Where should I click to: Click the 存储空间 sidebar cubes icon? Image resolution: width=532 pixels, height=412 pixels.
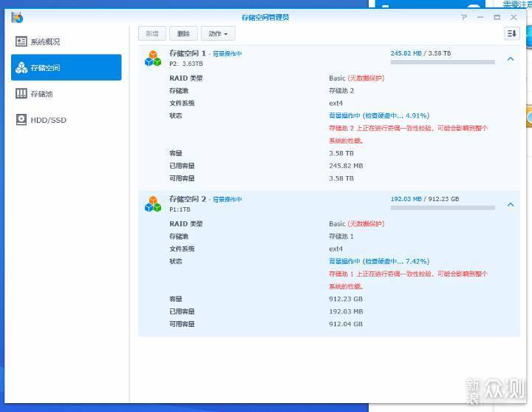click(x=21, y=67)
